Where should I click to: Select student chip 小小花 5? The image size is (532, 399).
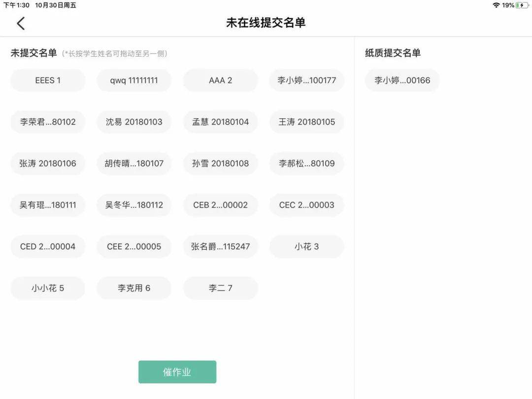(x=48, y=288)
